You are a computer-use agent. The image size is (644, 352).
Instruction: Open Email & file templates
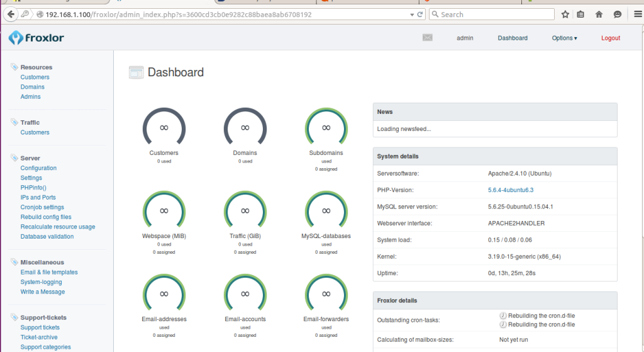(49, 272)
